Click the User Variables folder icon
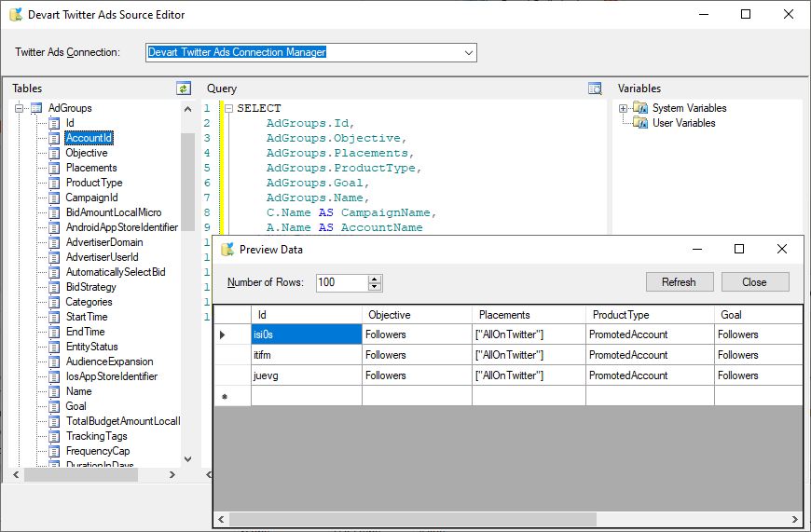The width and height of the screenshot is (811, 532). tap(640, 123)
